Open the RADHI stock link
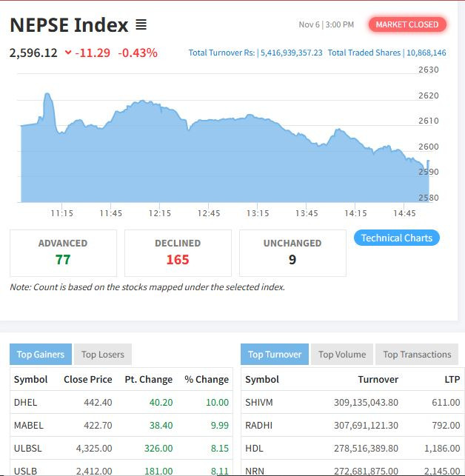 click(x=258, y=425)
